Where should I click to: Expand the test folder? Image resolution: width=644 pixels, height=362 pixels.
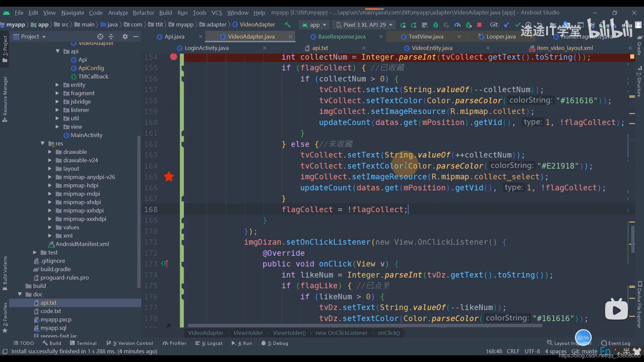pyautogui.click(x=35, y=252)
